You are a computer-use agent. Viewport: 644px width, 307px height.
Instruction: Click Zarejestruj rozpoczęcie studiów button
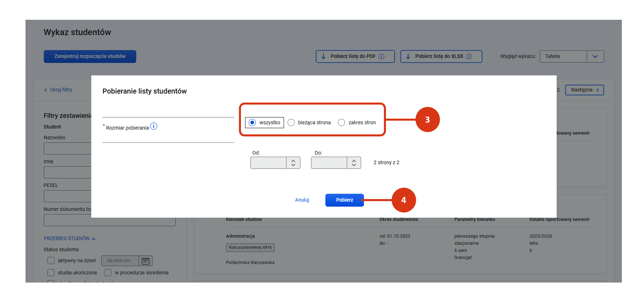click(90, 56)
